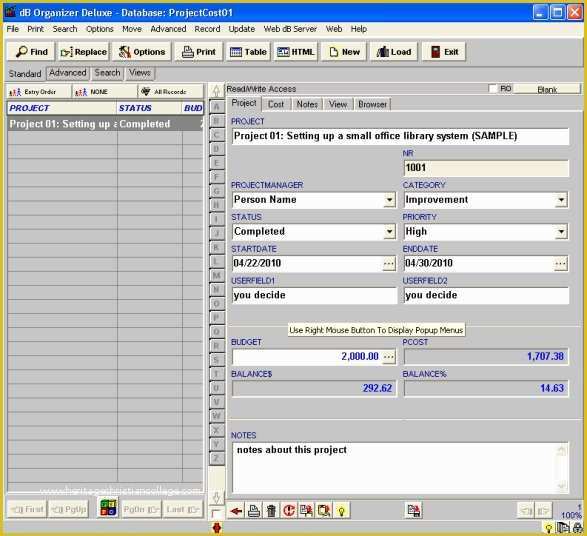Expand the PROJECTMANAGER dropdown
The height and width of the screenshot is (536, 587).
click(x=389, y=200)
